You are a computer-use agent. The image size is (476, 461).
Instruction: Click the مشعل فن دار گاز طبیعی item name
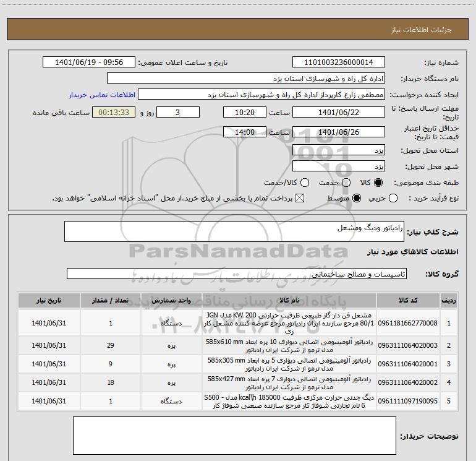(289, 323)
